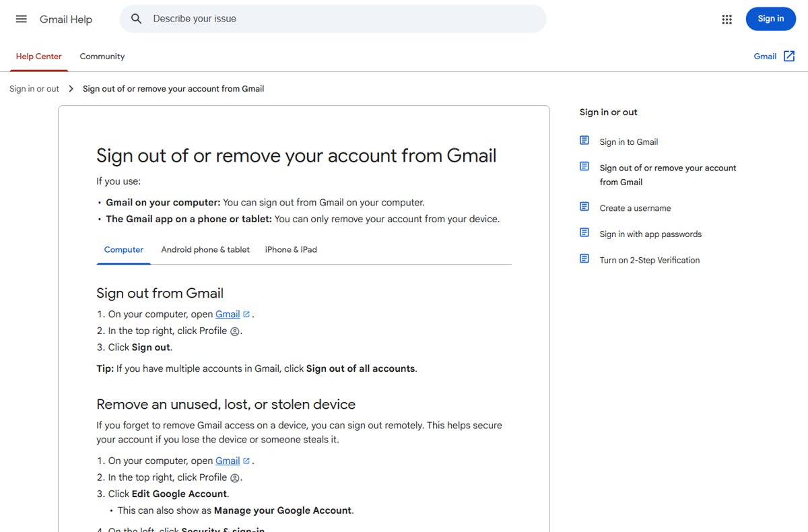Click the Sign out of or remove breadcrumb text
This screenshot has width=808, height=532.
point(173,89)
